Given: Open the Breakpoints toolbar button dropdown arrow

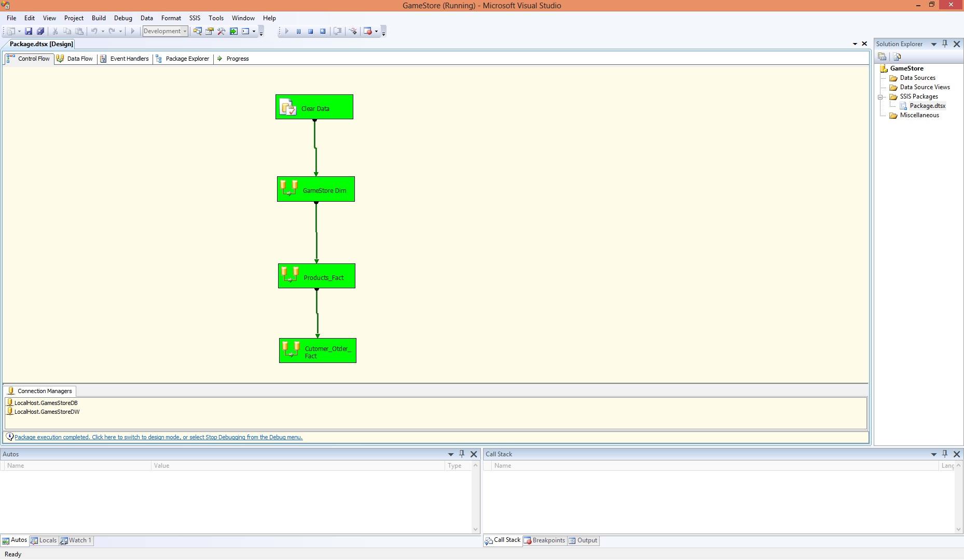Looking at the screenshot, I should point(376,31).
